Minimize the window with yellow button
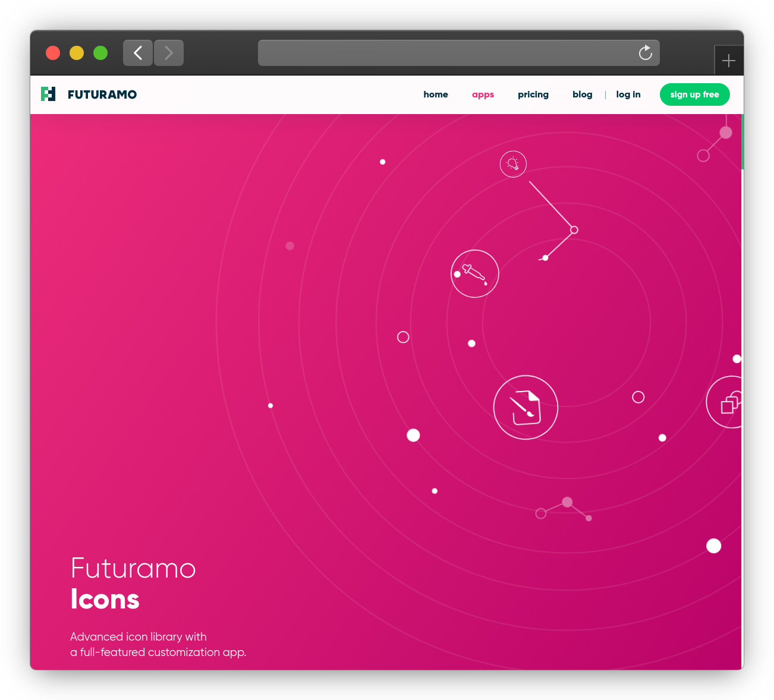The width and height of the screenshot is (774, 700). coord(77,53)
